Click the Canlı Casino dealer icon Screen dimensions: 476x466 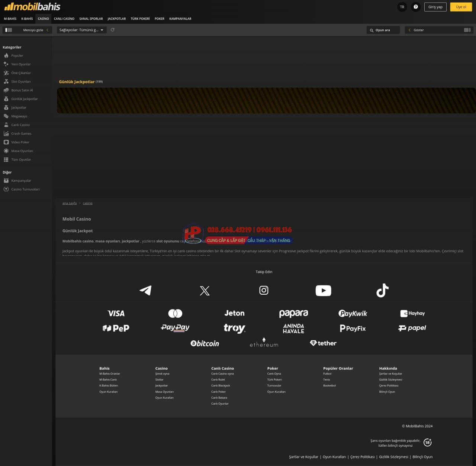(x=6, y=125)
